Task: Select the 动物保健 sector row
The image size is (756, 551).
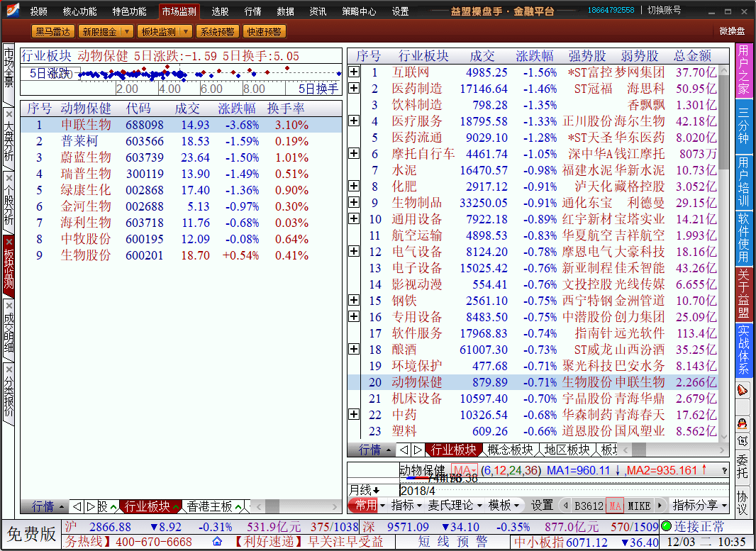Action: click(x=533, y=382)
